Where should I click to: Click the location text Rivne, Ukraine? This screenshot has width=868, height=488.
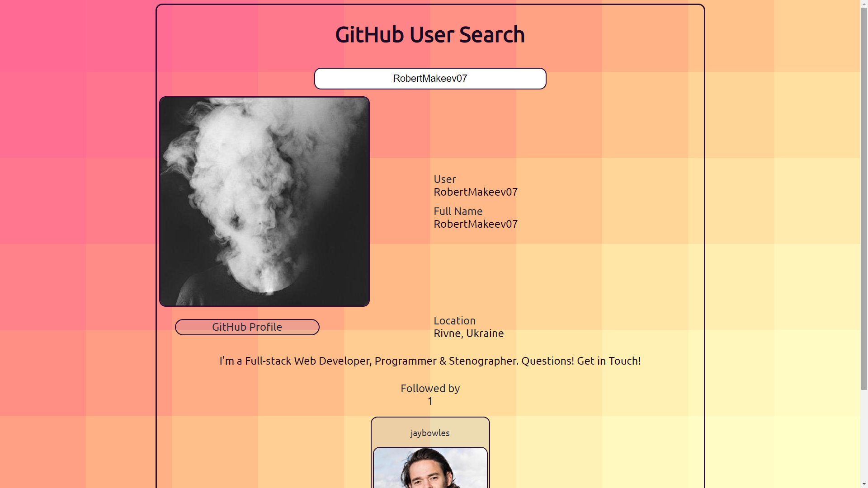[x=469, y=333]
